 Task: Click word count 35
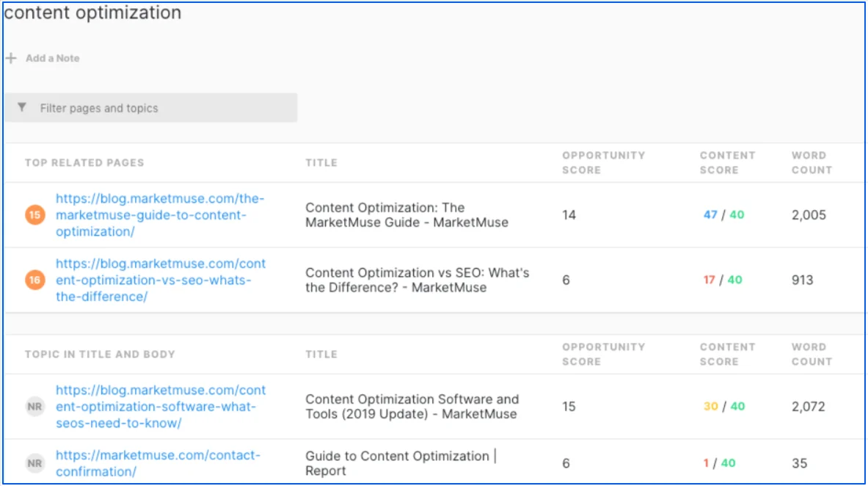click(799, 463)
